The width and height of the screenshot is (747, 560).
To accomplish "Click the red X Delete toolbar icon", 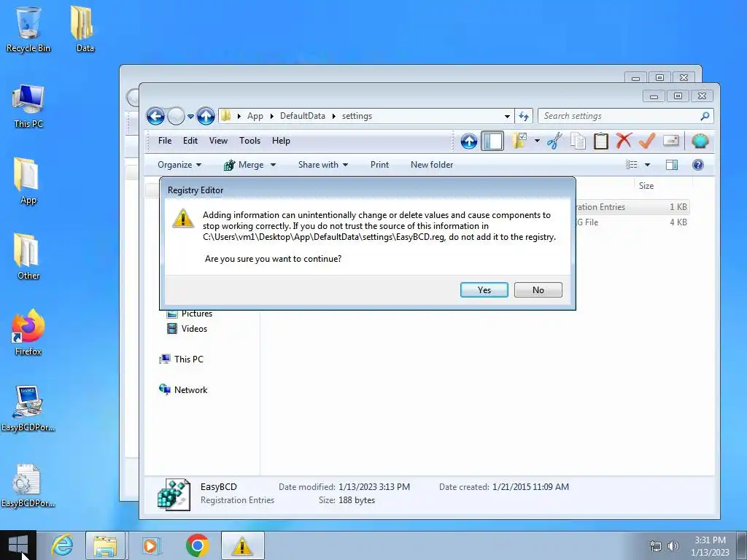I will (x=624, y=141).
